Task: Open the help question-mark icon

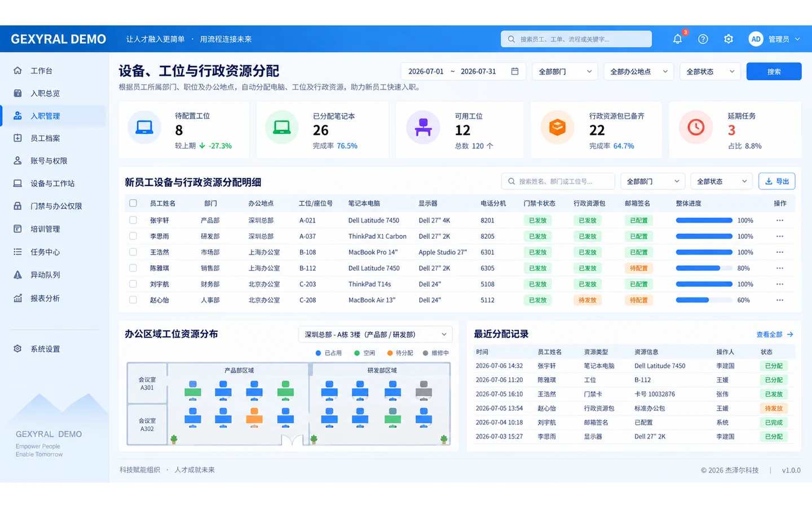Action: tap(703, 39)
